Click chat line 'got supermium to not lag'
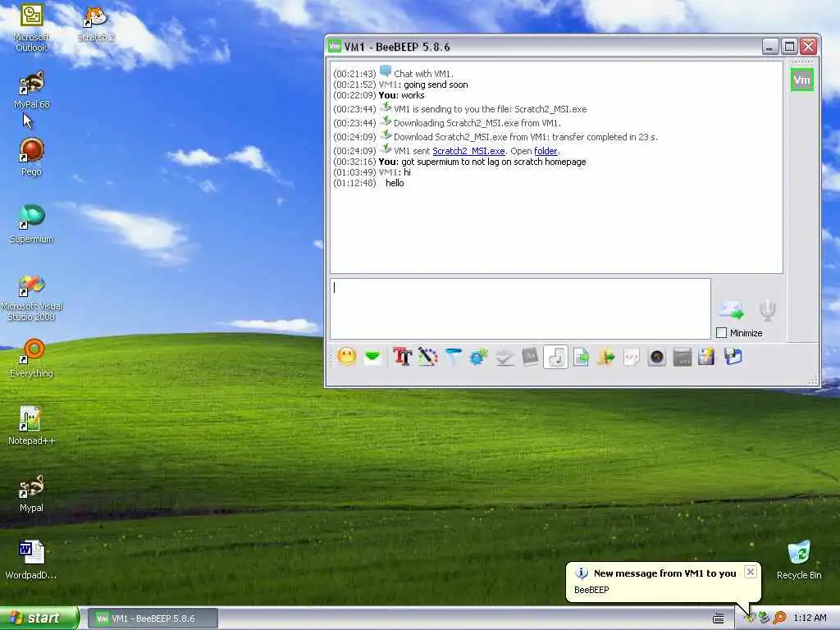The width and height of the screenshot is (840, 630). click(x=459, y=162)
